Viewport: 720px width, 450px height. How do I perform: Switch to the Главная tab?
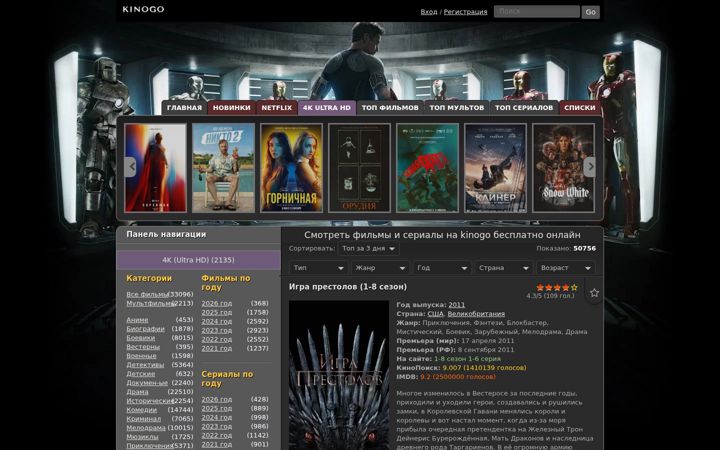[x=184, y=107]
